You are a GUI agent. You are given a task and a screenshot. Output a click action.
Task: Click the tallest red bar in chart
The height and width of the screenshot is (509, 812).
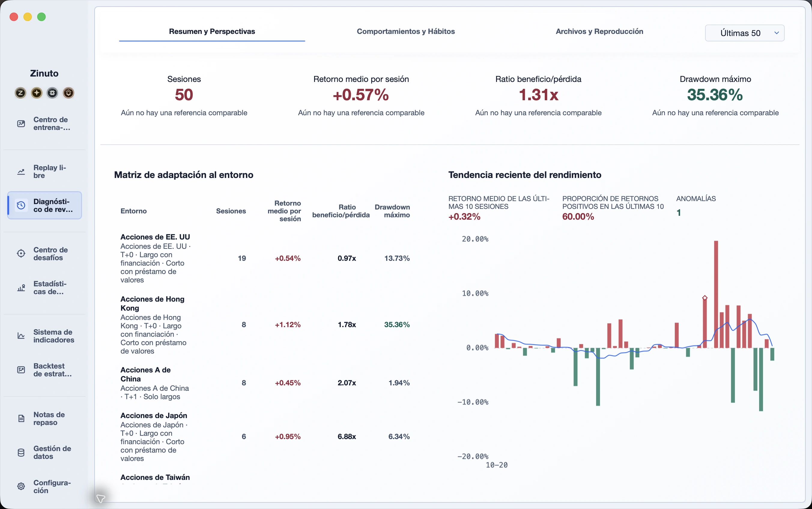[x=716, y=294]
